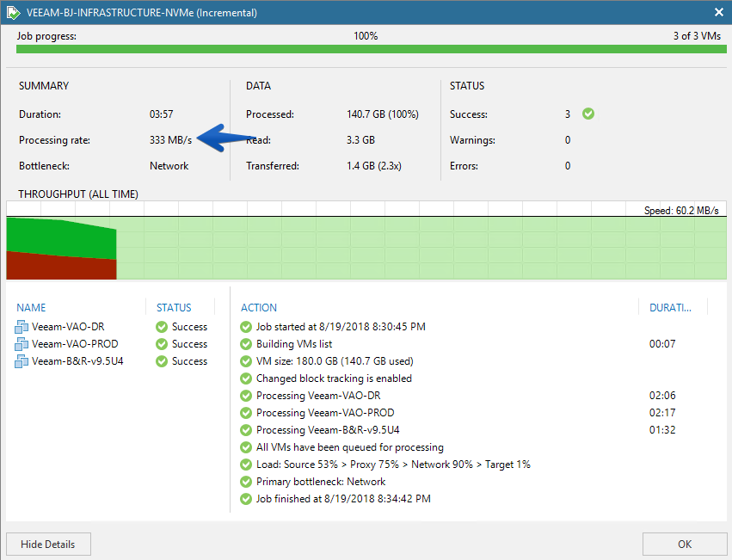Image resolution: width=732 pixels, height=560 pixels.
Task: Click checkmark beside Load Source entry
Action: [246, 465]
